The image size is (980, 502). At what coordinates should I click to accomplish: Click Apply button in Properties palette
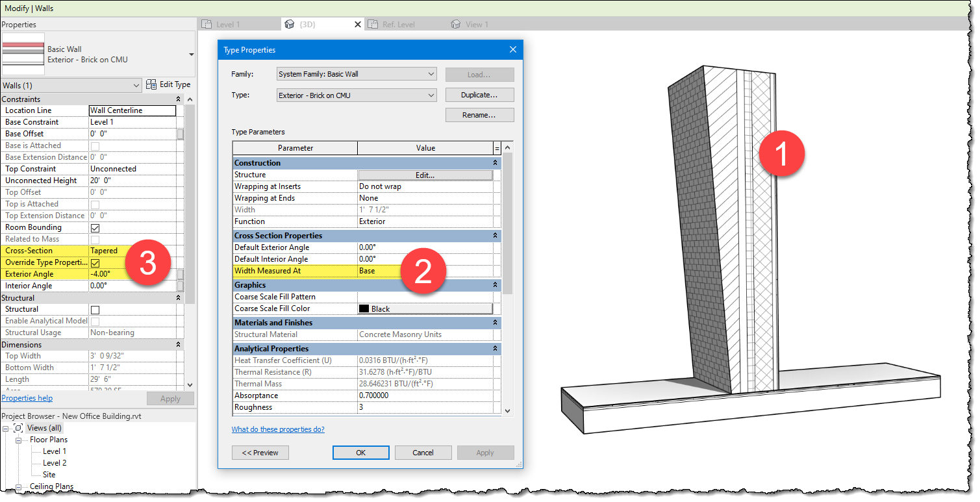pyautogui.click(x=170, y=399)
